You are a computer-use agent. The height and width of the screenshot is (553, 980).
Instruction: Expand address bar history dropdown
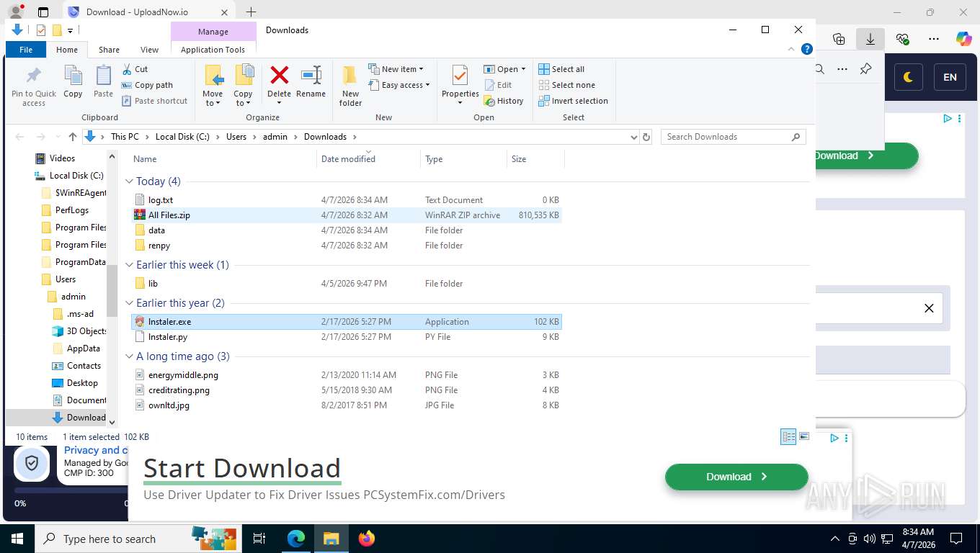tap(633, 137)
